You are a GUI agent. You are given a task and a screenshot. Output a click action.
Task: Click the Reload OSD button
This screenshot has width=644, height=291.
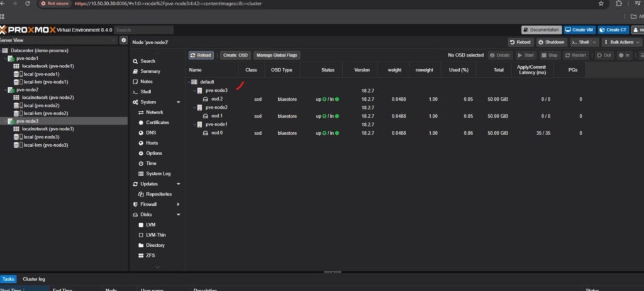[201, 55]
